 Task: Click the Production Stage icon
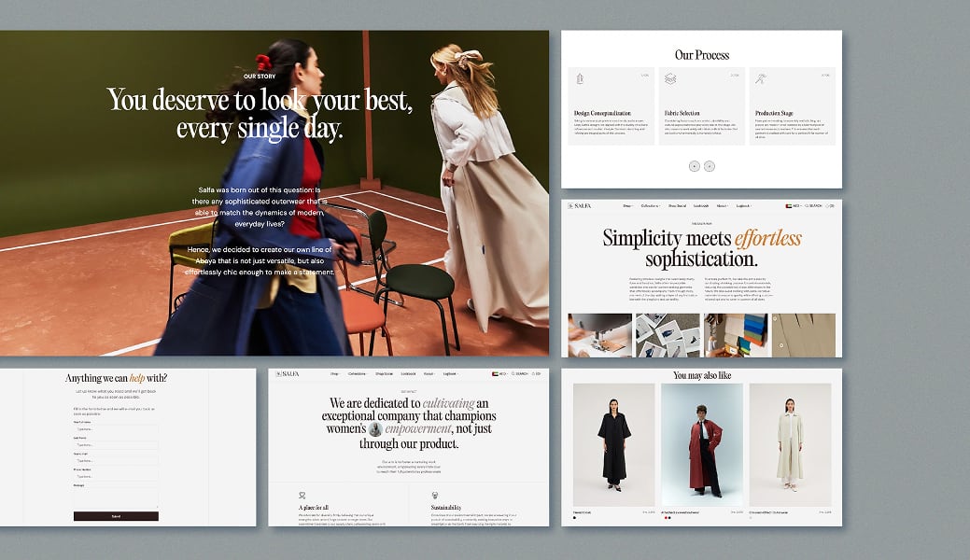(761, 78)
